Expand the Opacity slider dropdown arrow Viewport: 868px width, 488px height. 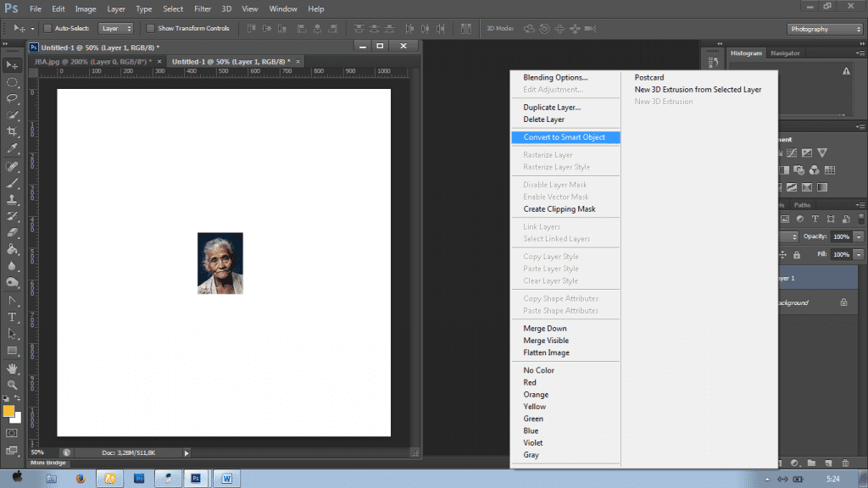(859, 236)
